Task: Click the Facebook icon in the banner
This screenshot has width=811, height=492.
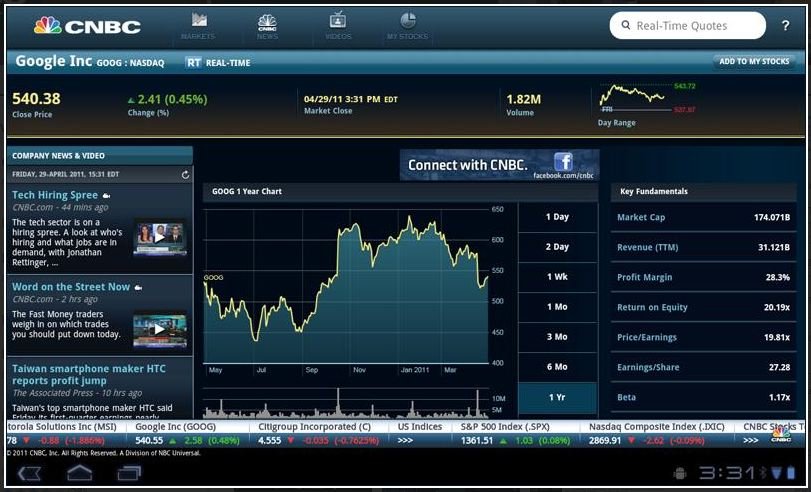Action: click(x=563, y=162)
